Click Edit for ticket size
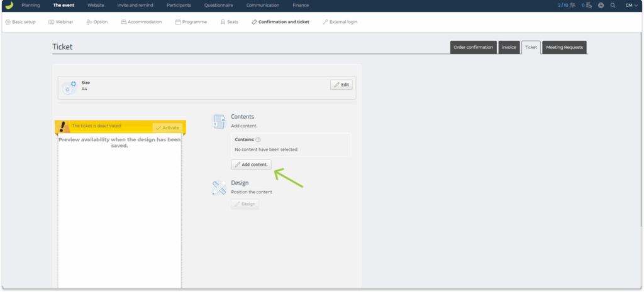The image size is (644, 292). point(341,85)
